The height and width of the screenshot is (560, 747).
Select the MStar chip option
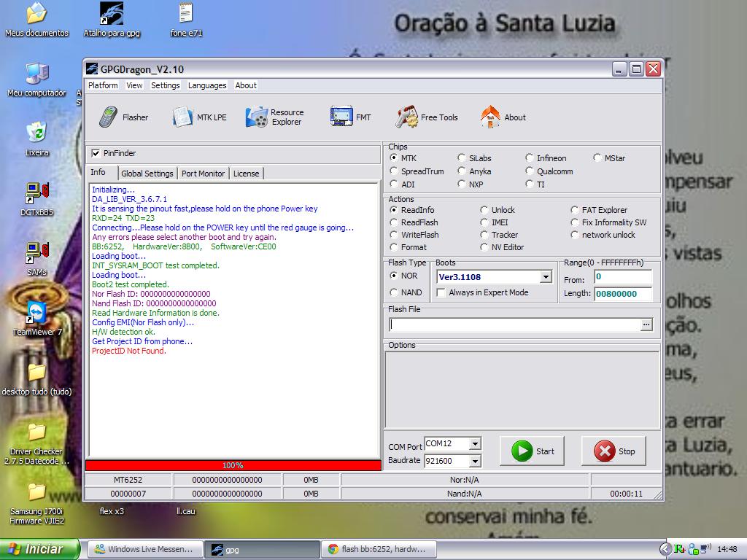(x=597, y=157)
